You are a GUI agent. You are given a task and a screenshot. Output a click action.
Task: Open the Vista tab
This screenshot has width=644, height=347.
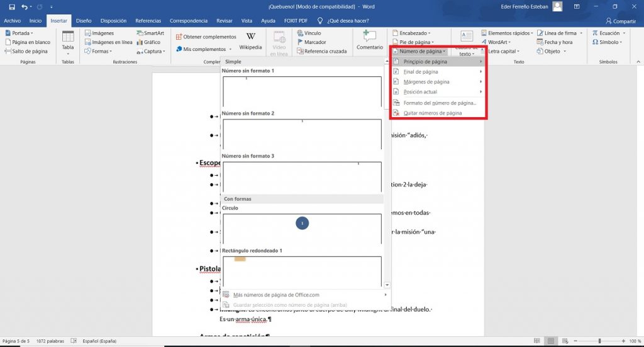point(247,21)
